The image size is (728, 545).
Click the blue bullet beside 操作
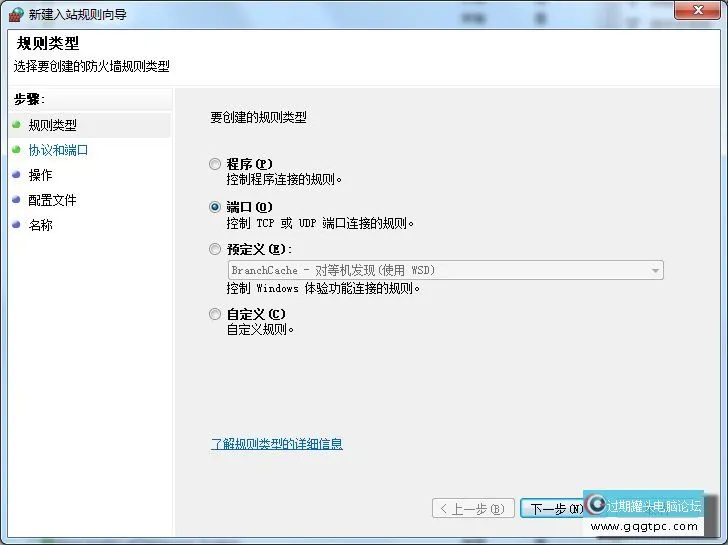click(16, 175)
